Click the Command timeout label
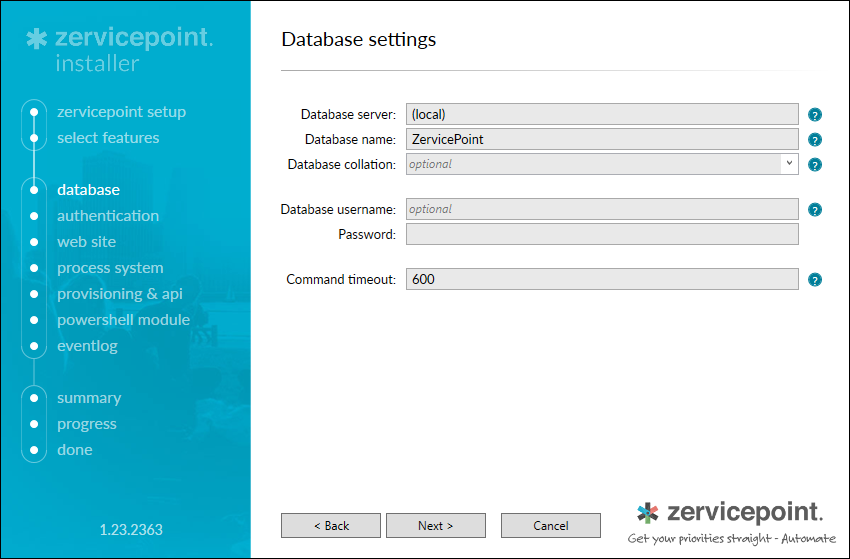850x559 pixels. click(x=341, y=279)
